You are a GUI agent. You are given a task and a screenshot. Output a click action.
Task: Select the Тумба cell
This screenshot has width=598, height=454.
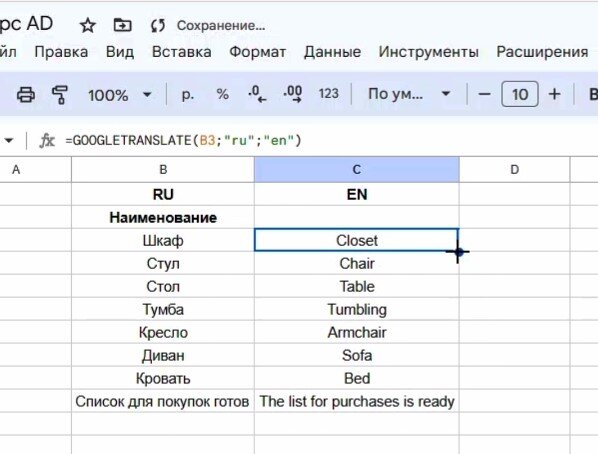(x=163, y=309)
